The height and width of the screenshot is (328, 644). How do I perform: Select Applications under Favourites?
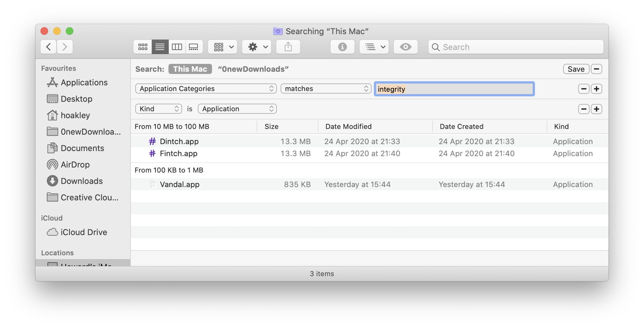tap(83, 83)
